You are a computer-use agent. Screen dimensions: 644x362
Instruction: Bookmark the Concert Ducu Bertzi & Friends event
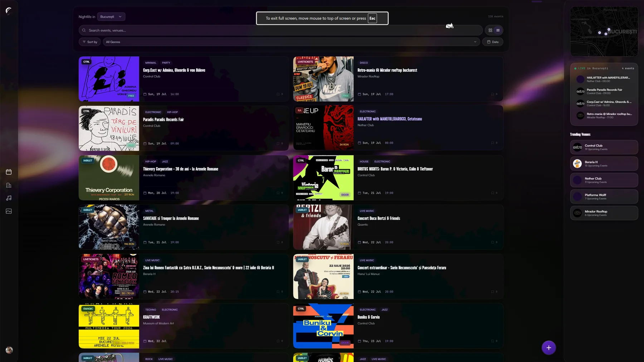tap(494, 242)
